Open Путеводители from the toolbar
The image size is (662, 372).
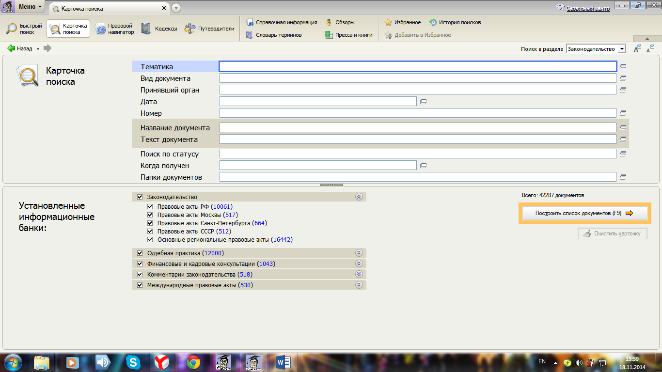(x=209, y=29)
